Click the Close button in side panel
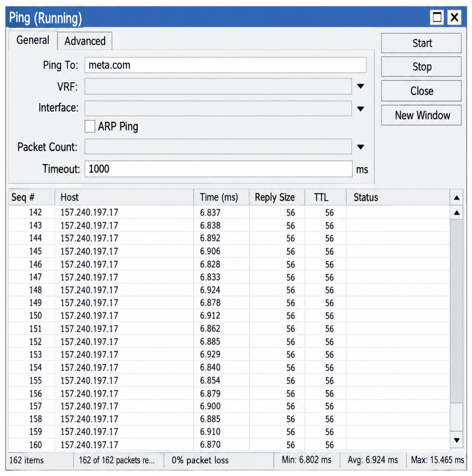The height and width of the screenshot is (476, 472). [x=421, y=91]
